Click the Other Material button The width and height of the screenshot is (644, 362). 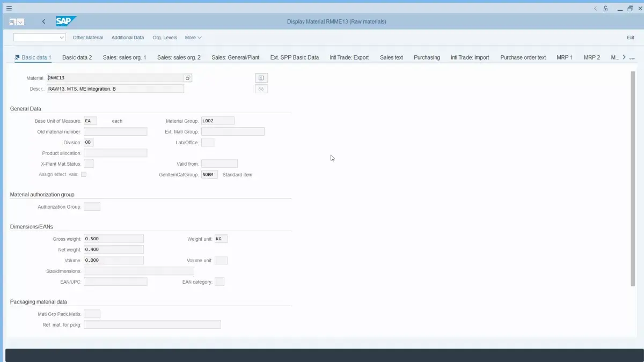(x=88, y=38)
